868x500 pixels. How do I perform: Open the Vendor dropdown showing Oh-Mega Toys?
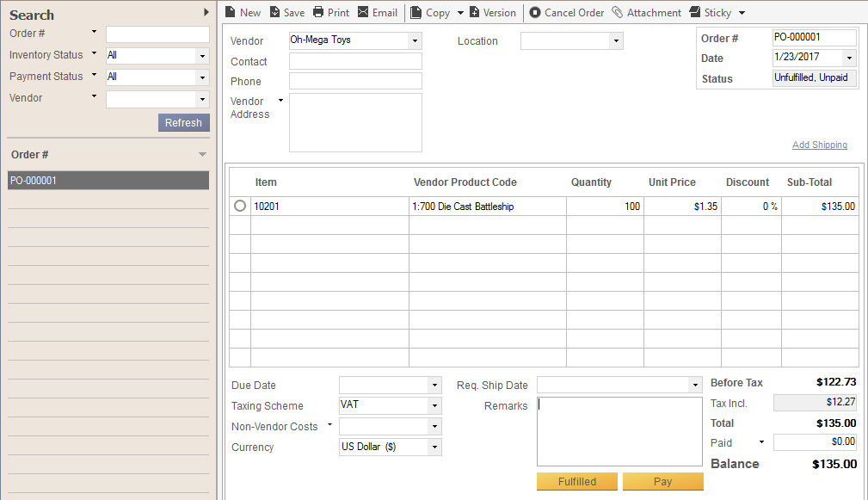coord(415,41)
